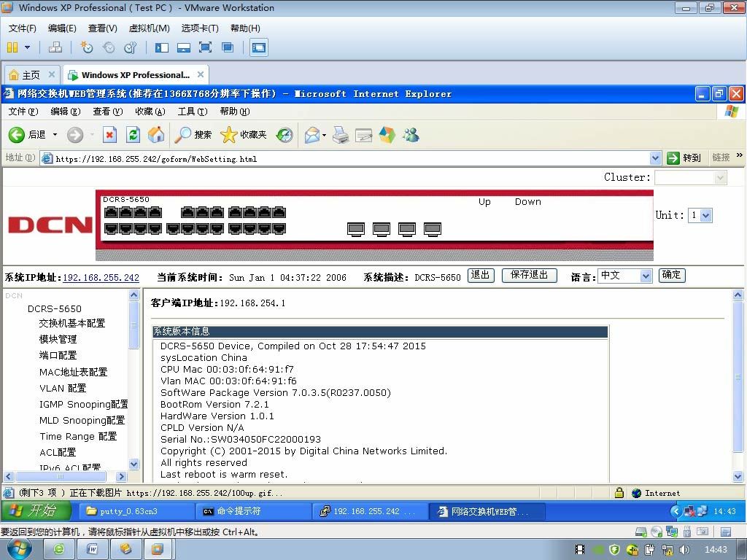Viewport: 747px width, 560px height.
Task: Take a VMware snapshot icon
Action: coord(87,47)
